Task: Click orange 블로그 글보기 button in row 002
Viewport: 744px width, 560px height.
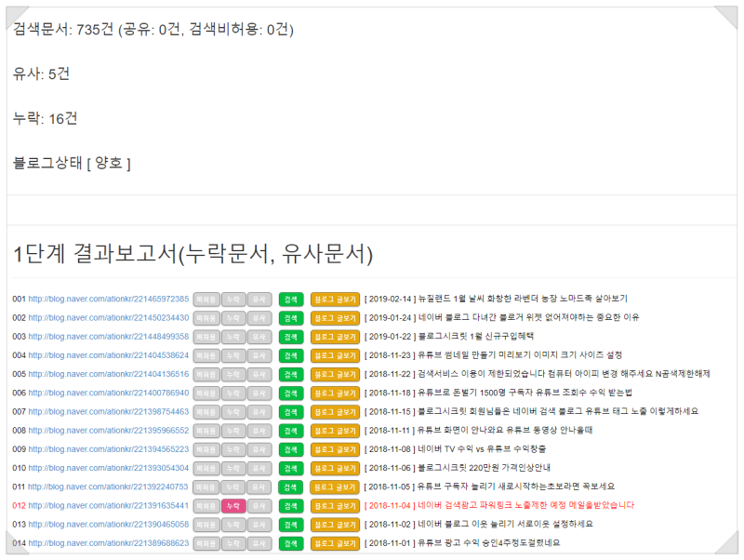Action: [x=335, y=318]
